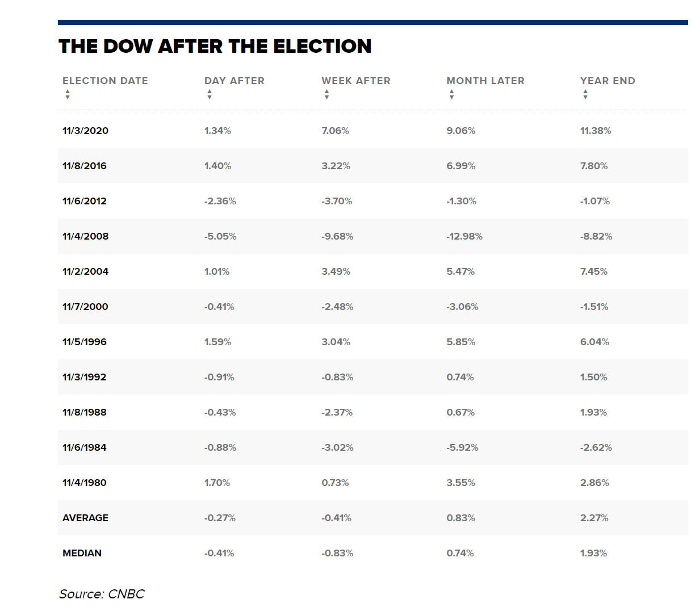Click The Dow After The Election title
691x616 pixels.
(x=215, y=46)
